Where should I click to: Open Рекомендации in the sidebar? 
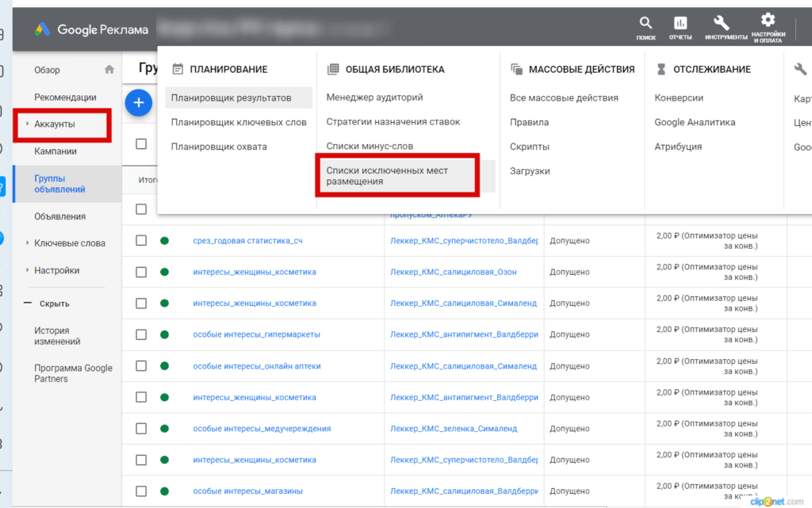point(65,97)
